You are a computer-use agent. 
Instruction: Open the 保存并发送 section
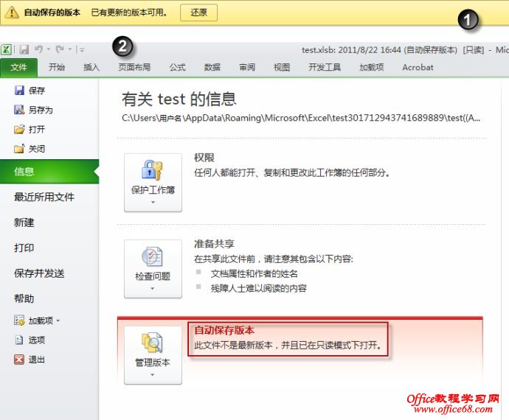coord(39,273)
